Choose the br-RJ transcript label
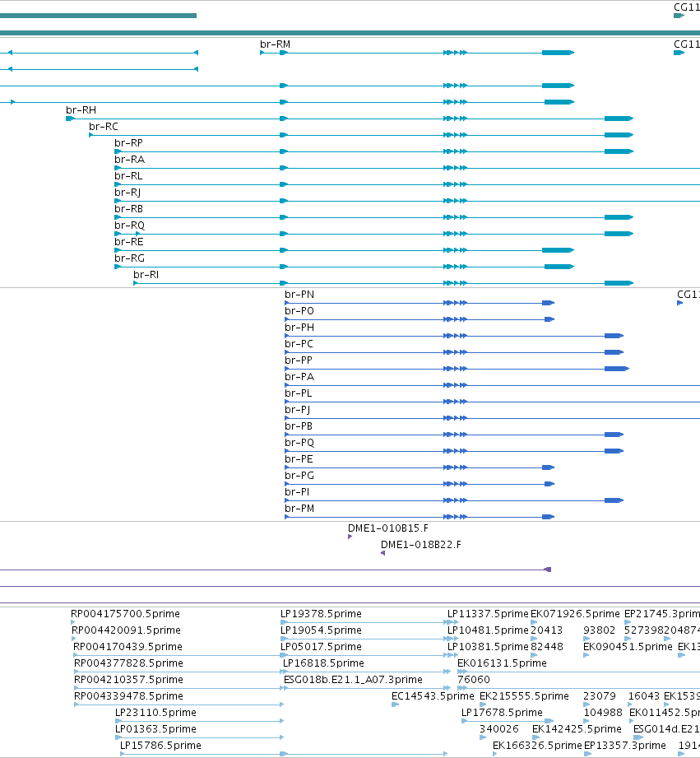The width and height of the screenshot is (700, 758). (x=127, y=193)
